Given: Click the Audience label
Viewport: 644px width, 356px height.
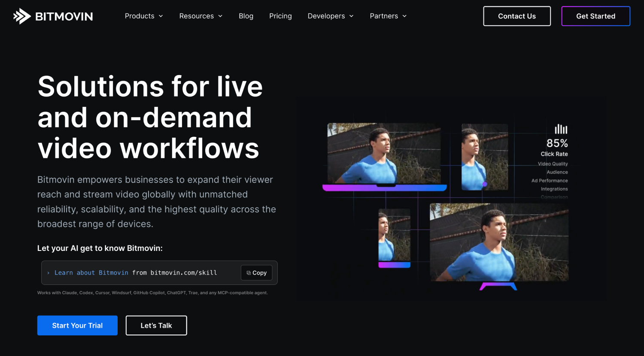Looking at the screenshot, I should (557, 172).
